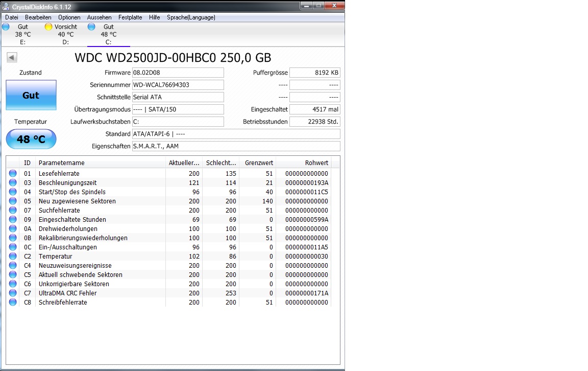The image size is (588, 371).
Task: Click status orb for Neuzuweisungsereignisse row
Action: click(13, 266)
